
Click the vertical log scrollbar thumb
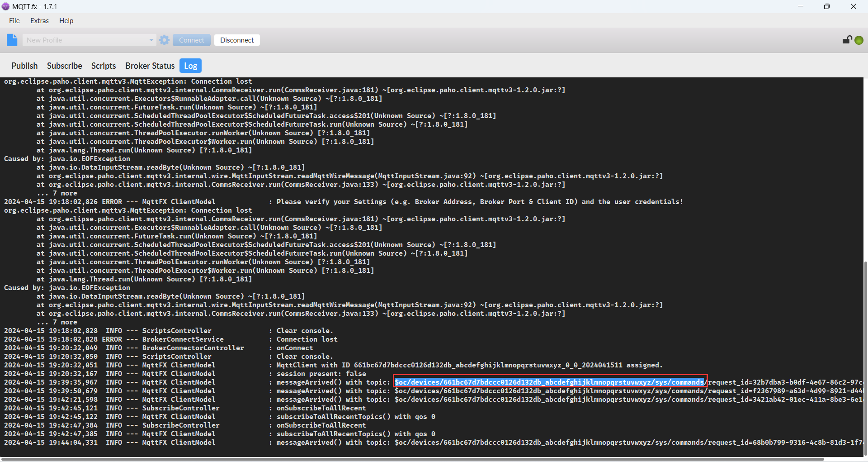click(865, 357)
